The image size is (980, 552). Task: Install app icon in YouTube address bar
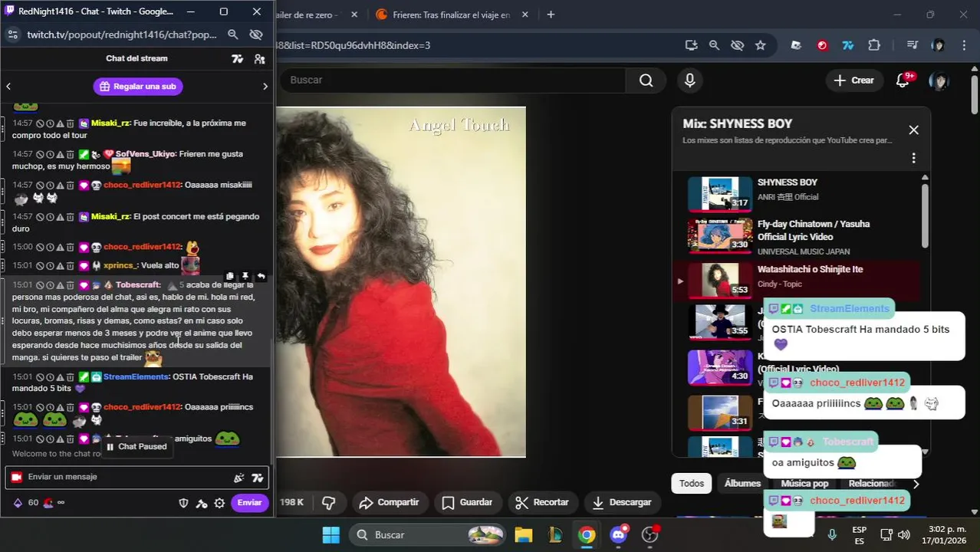click(x=691, y=45)
